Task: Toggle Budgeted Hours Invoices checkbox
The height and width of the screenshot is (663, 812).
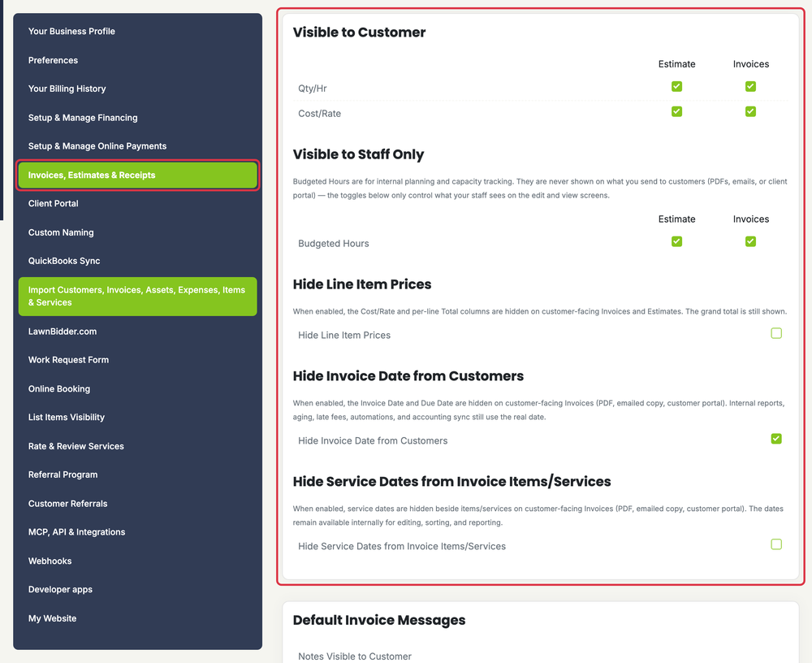Action: pyautogui.click(x=750, y=241)
